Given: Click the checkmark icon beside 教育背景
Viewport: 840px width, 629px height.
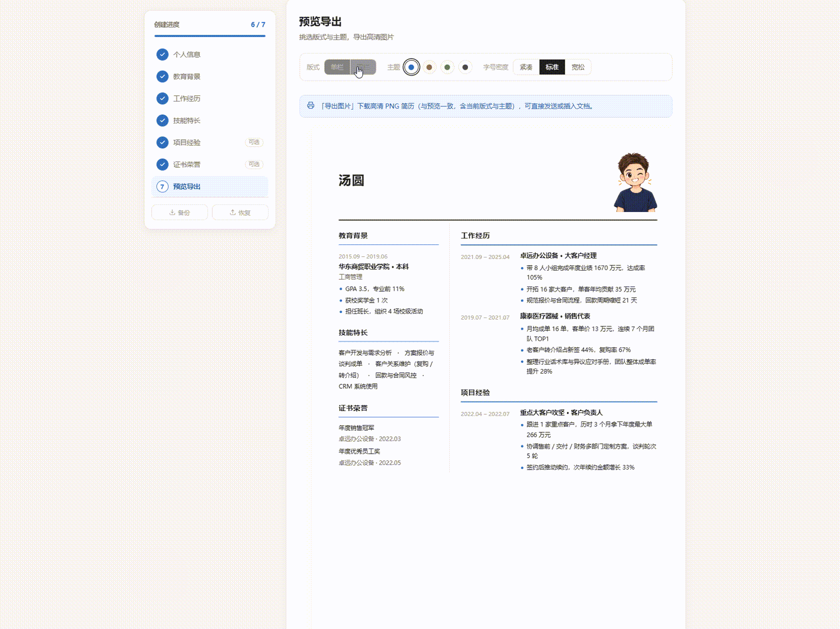Looking at the screenshot, I should point(162,76).
